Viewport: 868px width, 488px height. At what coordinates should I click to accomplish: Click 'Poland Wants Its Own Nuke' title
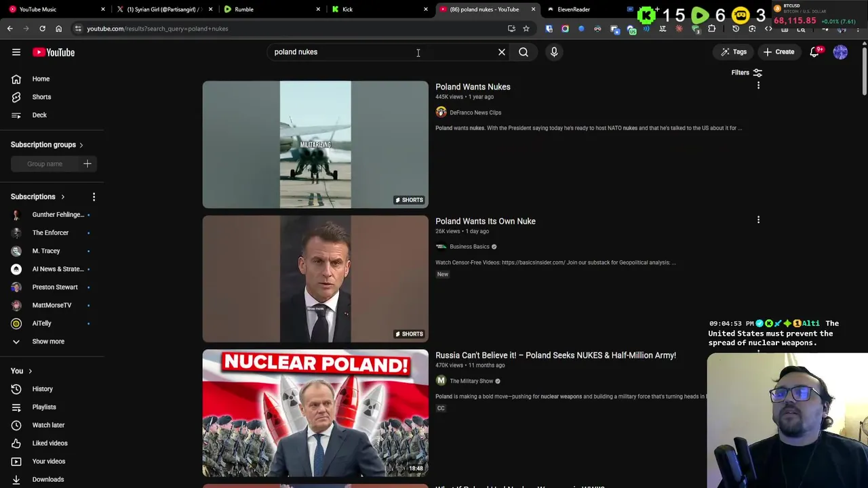click(486, 221)
